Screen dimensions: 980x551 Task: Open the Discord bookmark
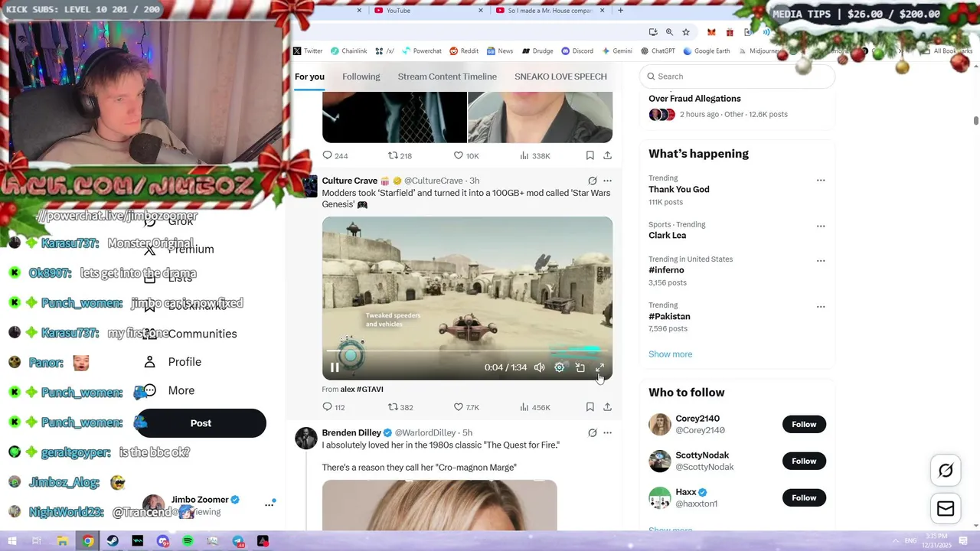tap(577, 51)
